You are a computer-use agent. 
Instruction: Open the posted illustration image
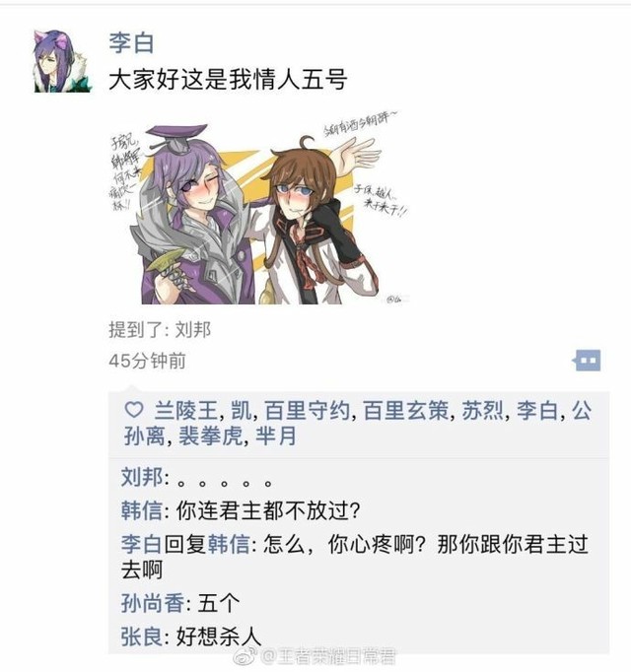[x=258, y=208]
